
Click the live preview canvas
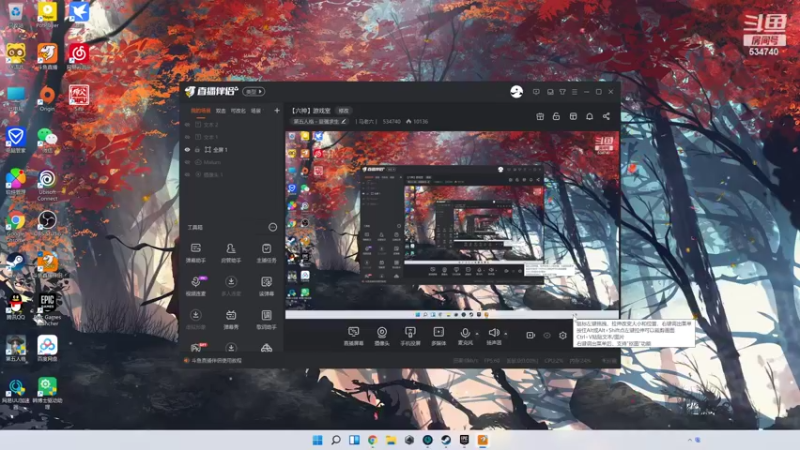(452, 225)
